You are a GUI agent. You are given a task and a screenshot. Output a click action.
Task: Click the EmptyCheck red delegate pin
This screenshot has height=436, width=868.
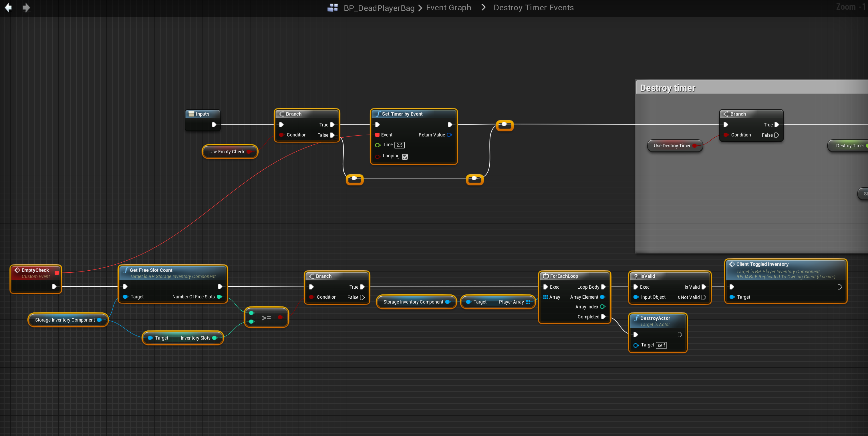57,273
